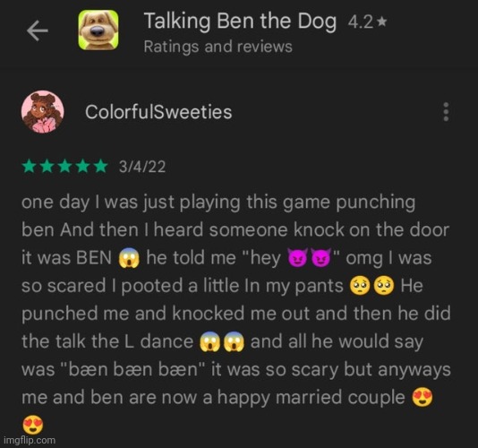Click the first green review star

(29, 167)
